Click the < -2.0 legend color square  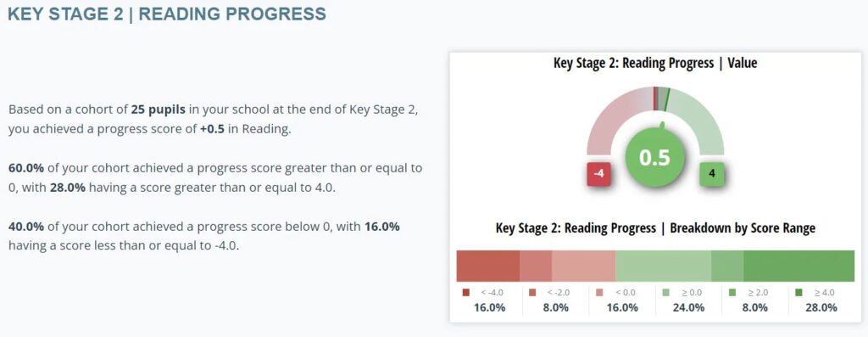[532, 293]
